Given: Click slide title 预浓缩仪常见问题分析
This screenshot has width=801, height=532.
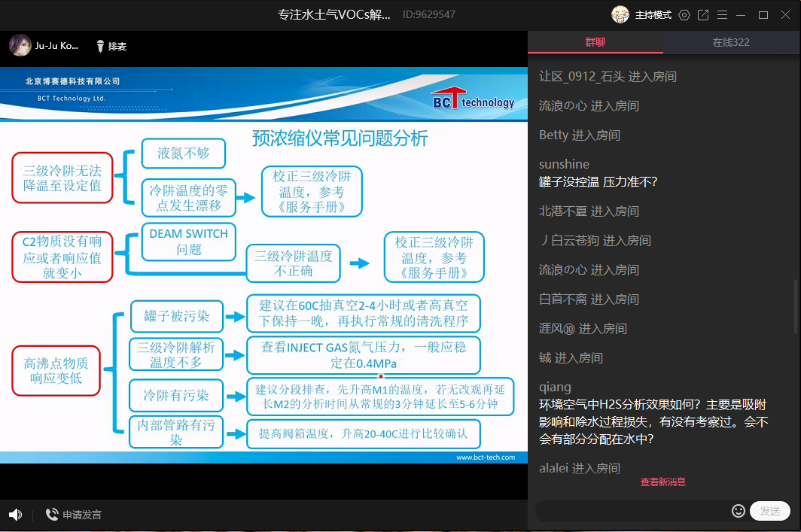Looking at the screenshot, I should (340, 138).
